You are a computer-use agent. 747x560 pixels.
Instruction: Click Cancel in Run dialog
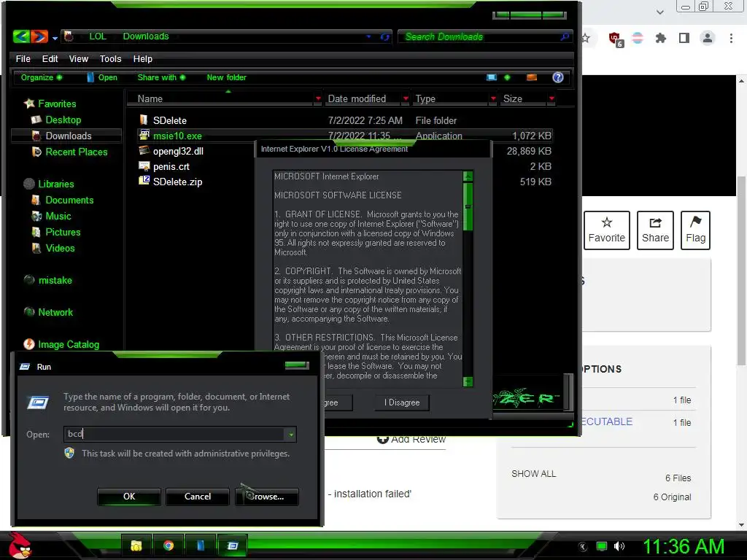[198, 496]
